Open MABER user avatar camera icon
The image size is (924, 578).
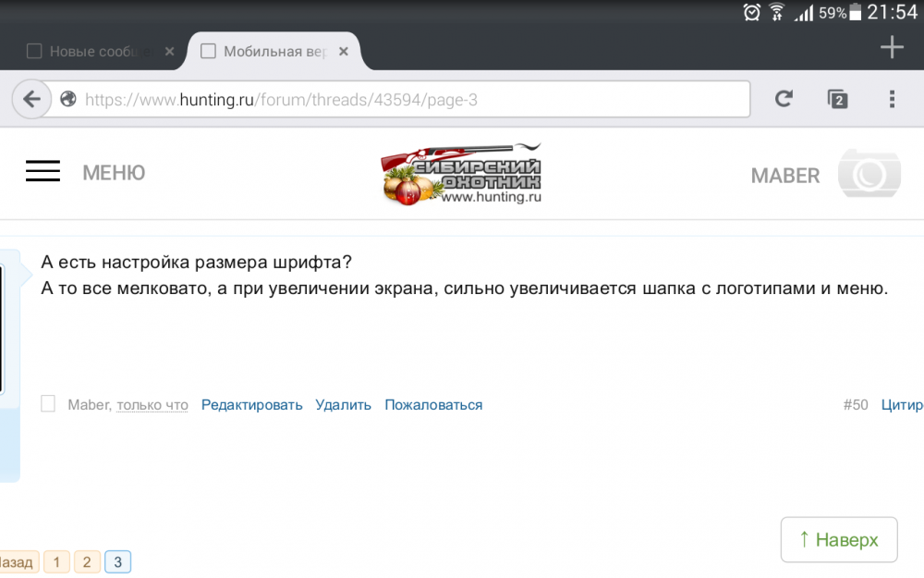click(869, 174)
